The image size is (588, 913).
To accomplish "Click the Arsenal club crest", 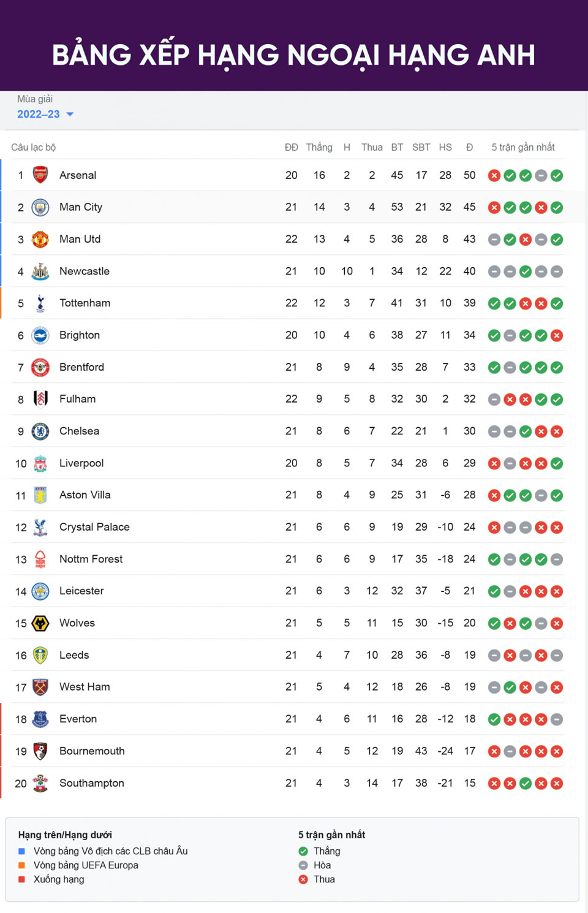I will tap(40, 175).
